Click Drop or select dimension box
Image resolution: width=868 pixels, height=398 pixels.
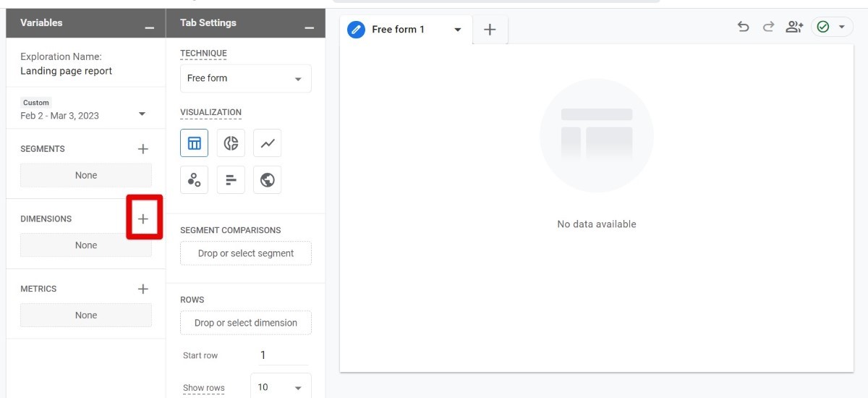point(246,323)
